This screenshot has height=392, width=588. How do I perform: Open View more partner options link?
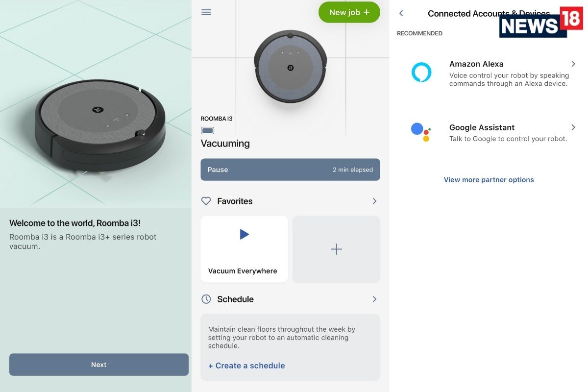tap(489, 180)
